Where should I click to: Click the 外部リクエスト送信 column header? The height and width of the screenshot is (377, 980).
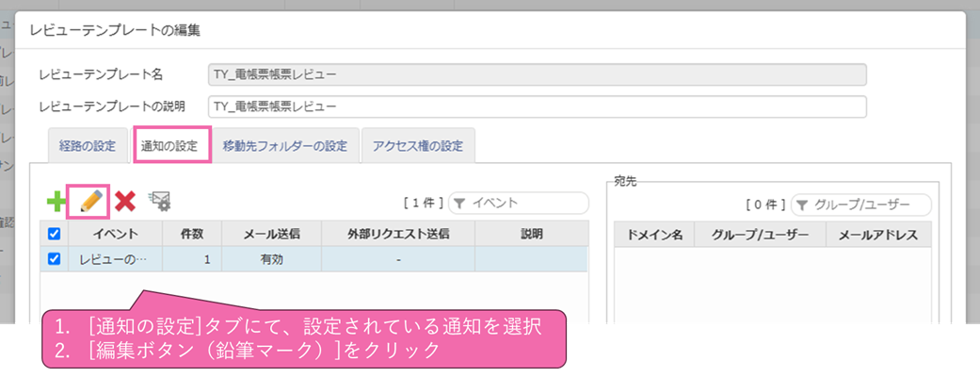coord(397,234)
